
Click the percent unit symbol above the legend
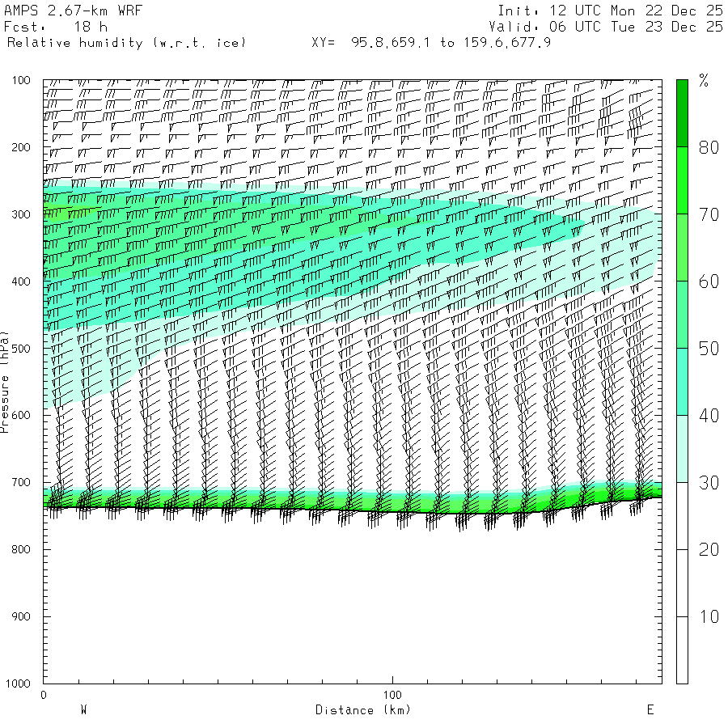[704, 81]
